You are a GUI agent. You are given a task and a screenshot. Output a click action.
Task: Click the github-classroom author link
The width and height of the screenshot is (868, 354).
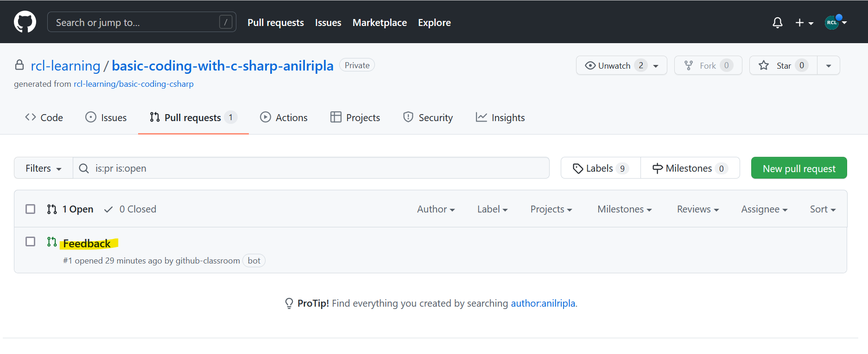tap(208, 261)
